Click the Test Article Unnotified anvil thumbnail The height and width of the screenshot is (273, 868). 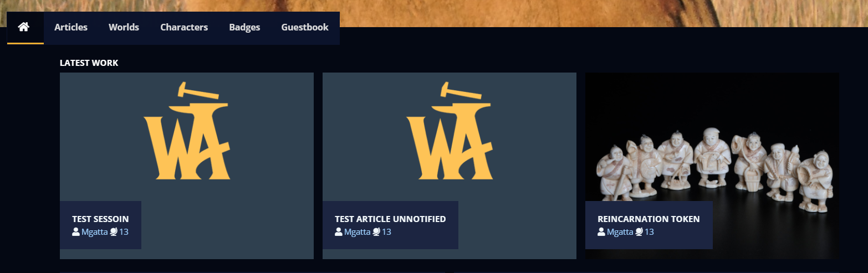tap(450, 131)
